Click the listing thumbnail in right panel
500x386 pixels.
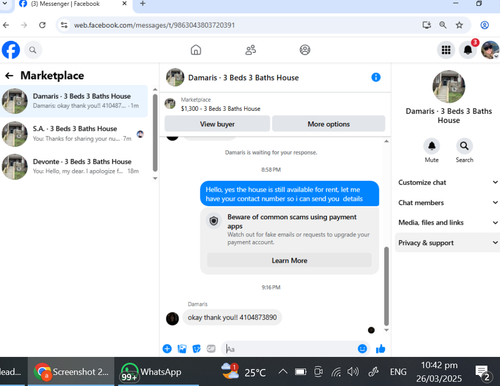[449, 87]
